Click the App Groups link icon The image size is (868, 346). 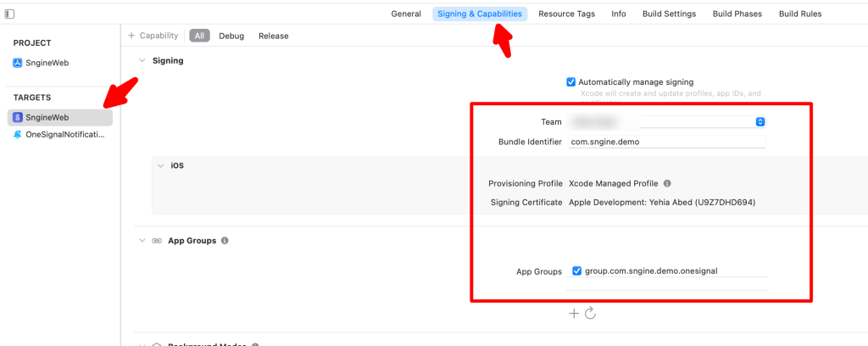coord(157,241)
